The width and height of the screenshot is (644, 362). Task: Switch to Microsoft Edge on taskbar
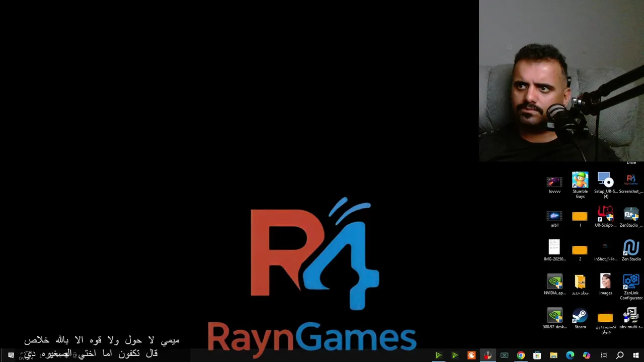tap(570, 355)
